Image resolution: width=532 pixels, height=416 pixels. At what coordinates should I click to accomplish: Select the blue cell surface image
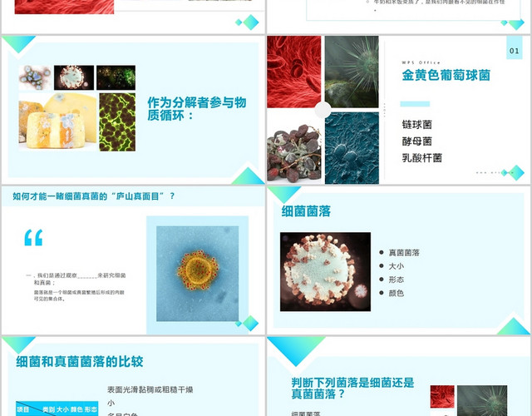click(x=352, y=148)
